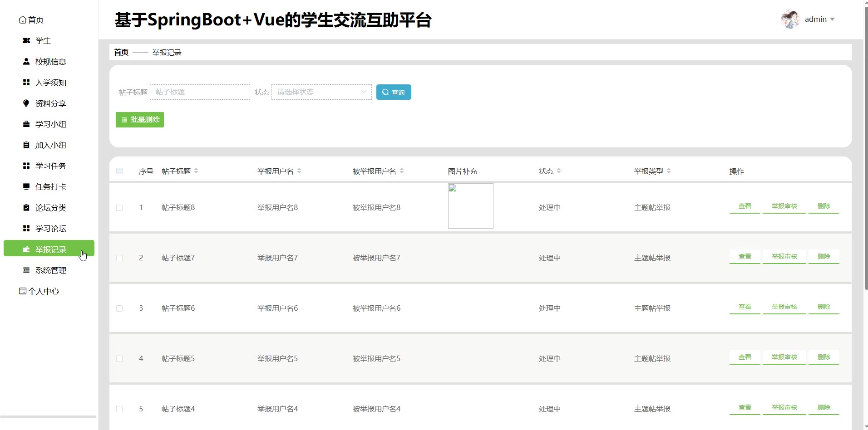Open 学习论坛 in the sidebar
The image size is (868, 430).
(51, 229)
